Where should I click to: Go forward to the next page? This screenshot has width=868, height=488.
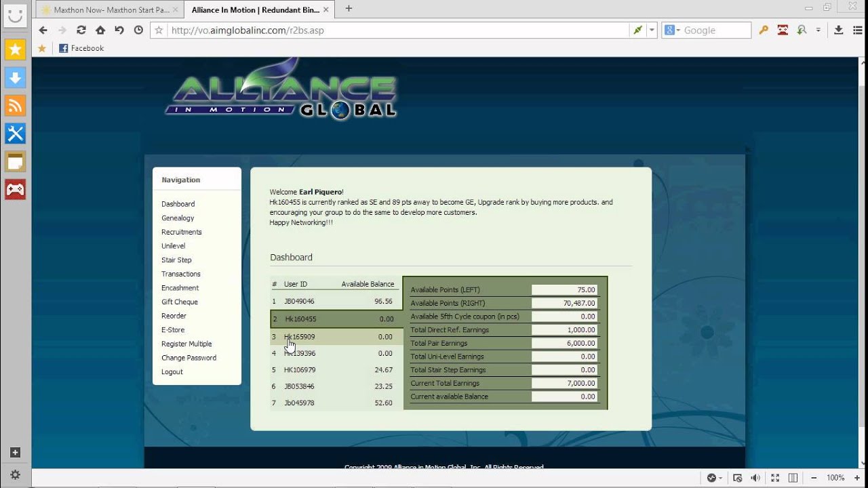(62, 30)
